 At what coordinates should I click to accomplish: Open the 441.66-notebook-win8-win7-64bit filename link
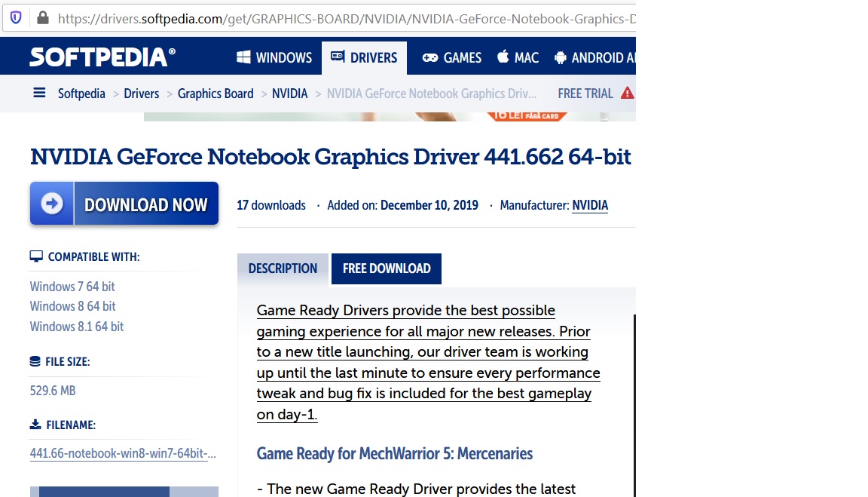tap(123, 453)
